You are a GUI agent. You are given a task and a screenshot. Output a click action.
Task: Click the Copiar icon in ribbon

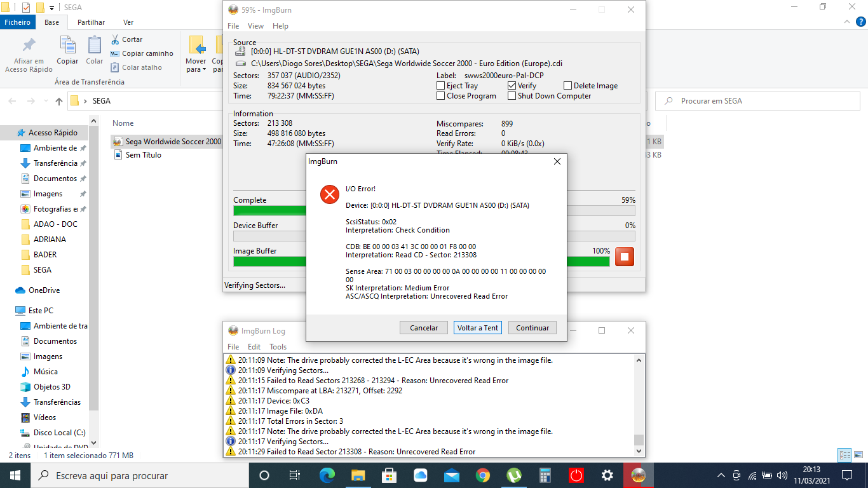67,44
